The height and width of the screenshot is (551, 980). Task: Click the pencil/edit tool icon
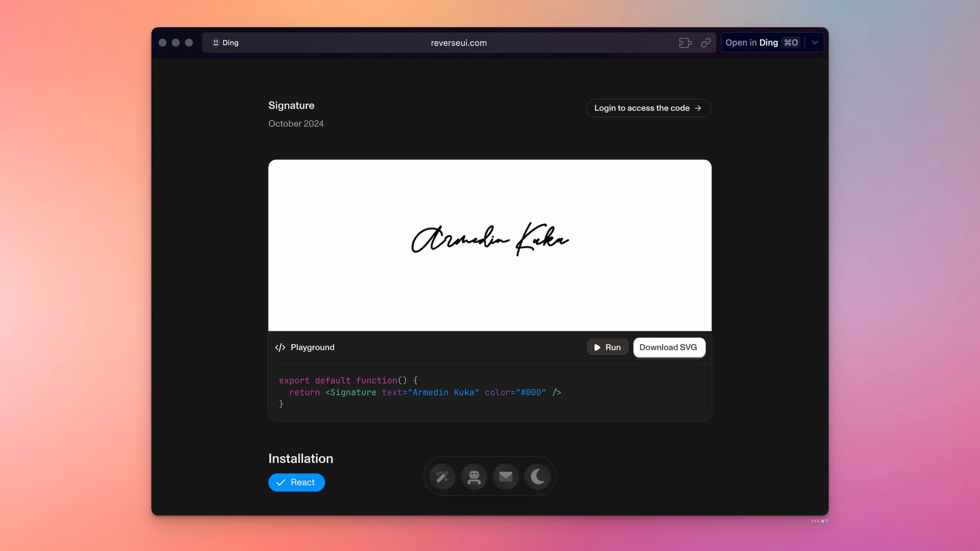tap(442, 476)
